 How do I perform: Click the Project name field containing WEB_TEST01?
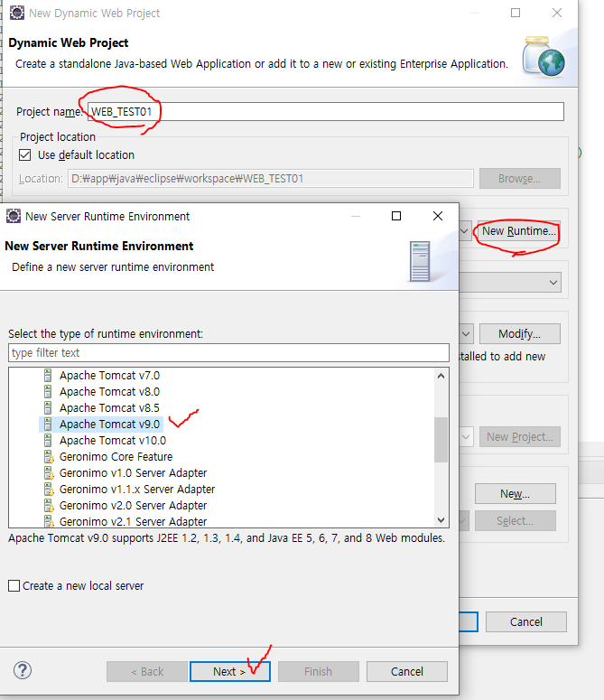[326, 112]
